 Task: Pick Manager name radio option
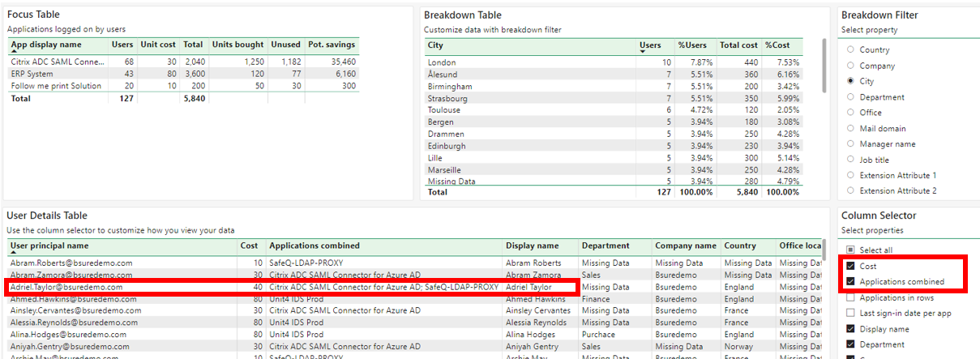pos(850,144)
